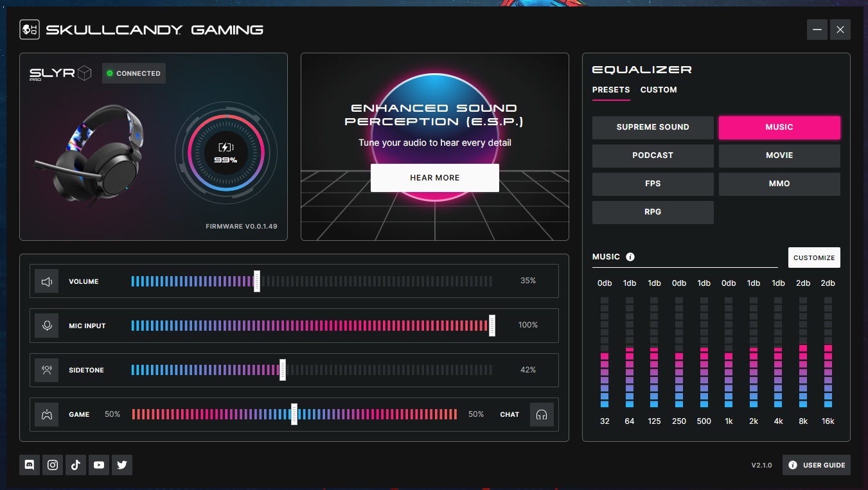The height and width of the screenshot is (490, 868).
Task: Click the Hear More button
Action: click(x=435, y=178)
